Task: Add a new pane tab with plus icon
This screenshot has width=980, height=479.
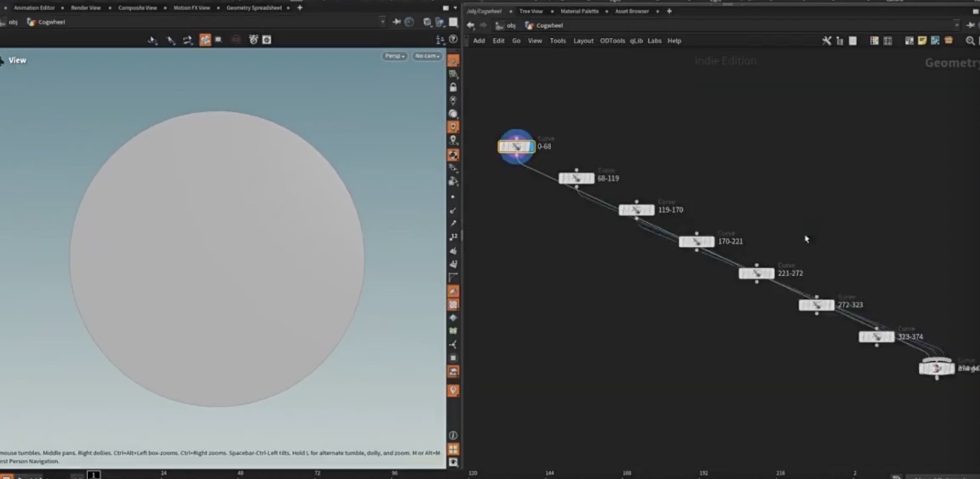Action: pos(300,8)
